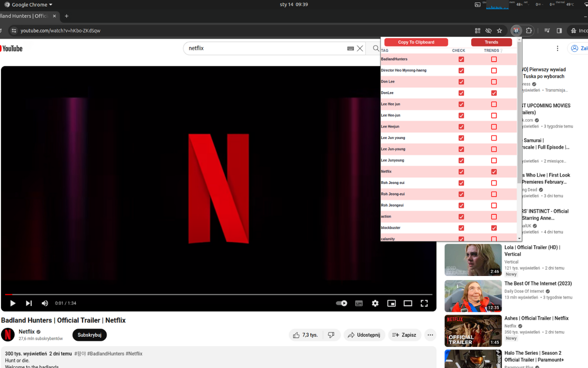Click the crossed-eye tracking protection icon
This screenshot has height=368, width=588.
[x=488, y=31]
